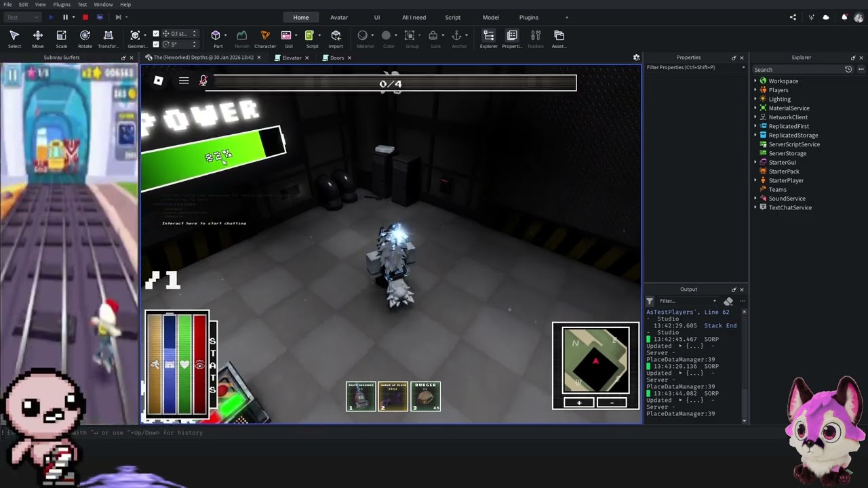Open the in-game chat hamburger icon
Screen dimensions: 868x488
coord(184,81)
